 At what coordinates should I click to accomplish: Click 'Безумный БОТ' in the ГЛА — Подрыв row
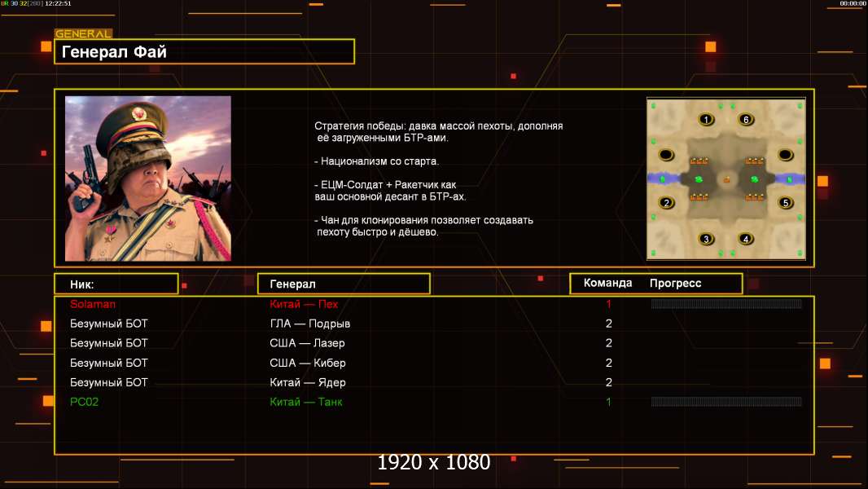109,324
